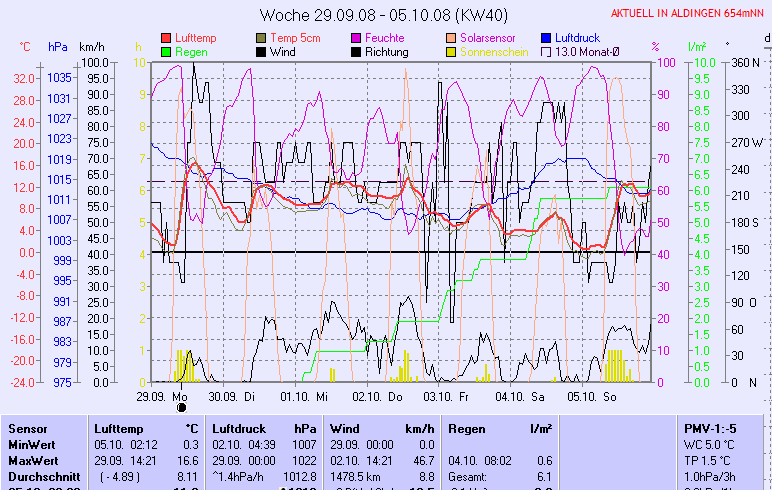This screenshot has height=490, width=772.
Task: Click the olive Temp 5cm legend square
Action: tap(262, 38)
